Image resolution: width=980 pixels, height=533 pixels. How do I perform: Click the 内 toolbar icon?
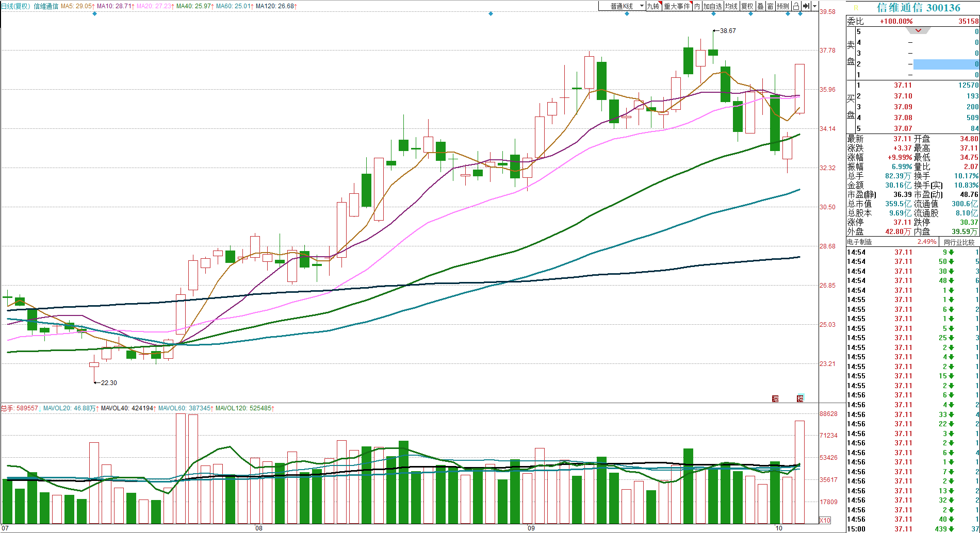(x=697, y=6)
